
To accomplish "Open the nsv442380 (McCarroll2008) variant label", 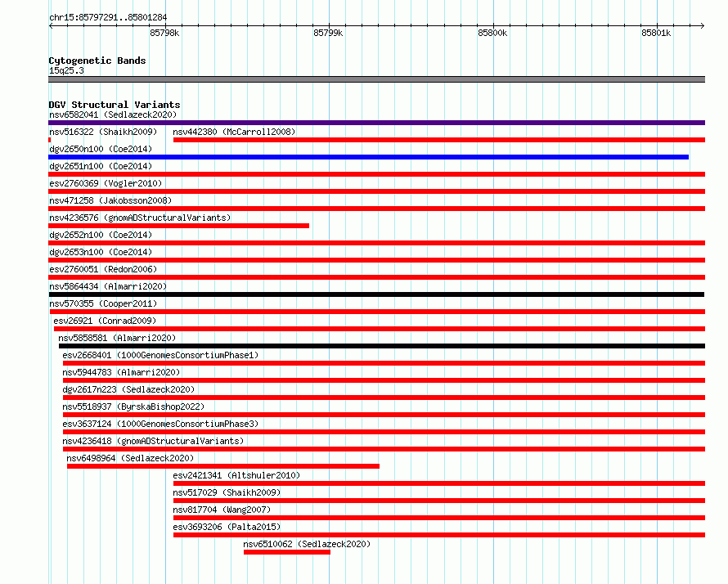I will [234, 132].
